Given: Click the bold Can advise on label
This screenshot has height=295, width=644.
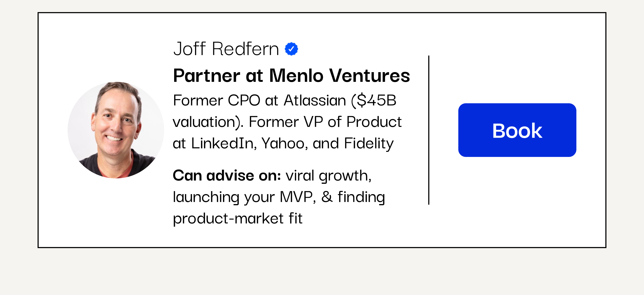Looking at the screenshot, I should click(227, 175).
